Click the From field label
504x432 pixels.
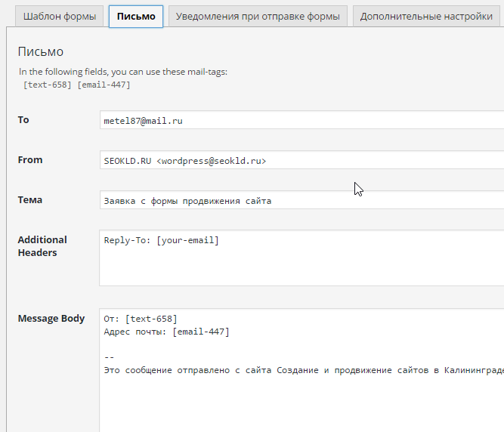coord(30,160)
